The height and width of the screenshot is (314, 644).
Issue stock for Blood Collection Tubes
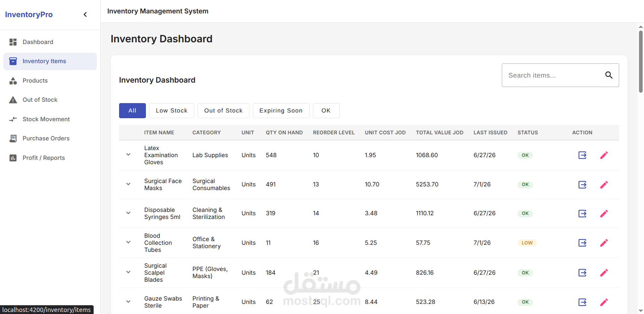pos(582,243)
